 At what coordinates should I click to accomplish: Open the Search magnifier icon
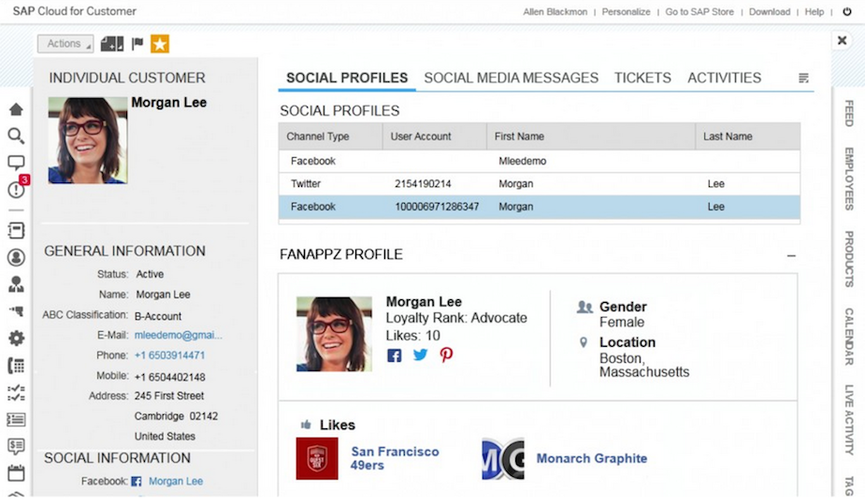pos(16,136)
